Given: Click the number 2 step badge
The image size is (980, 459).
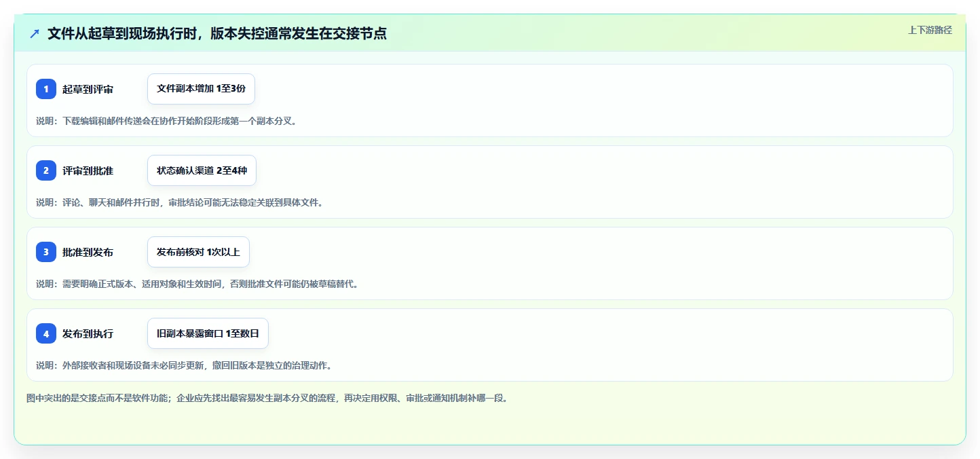Looking at the screenshot, I should tap(46, 170).
